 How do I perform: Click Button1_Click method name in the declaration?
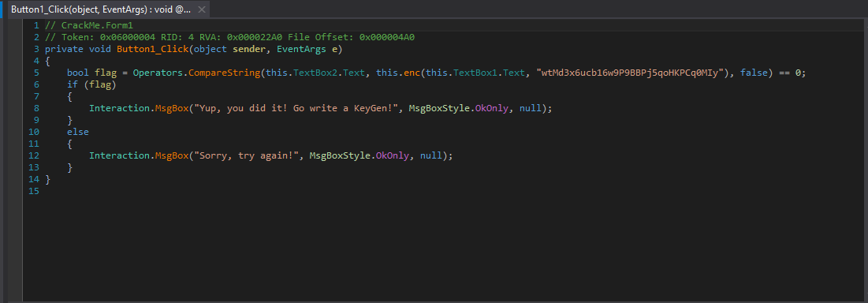tap(153, 49)
